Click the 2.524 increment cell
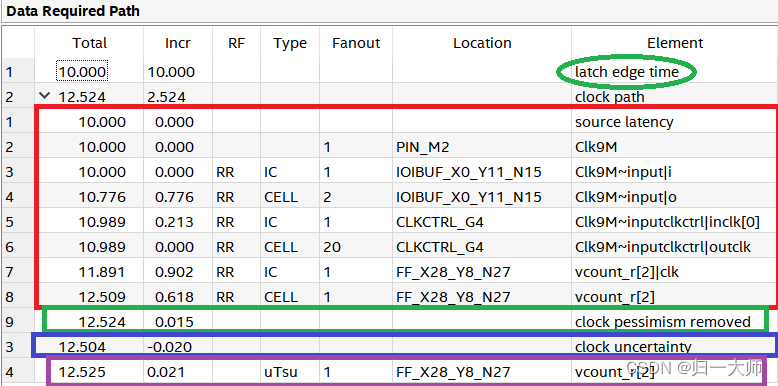This screenshot has width=778, height=386. (166, 97)
